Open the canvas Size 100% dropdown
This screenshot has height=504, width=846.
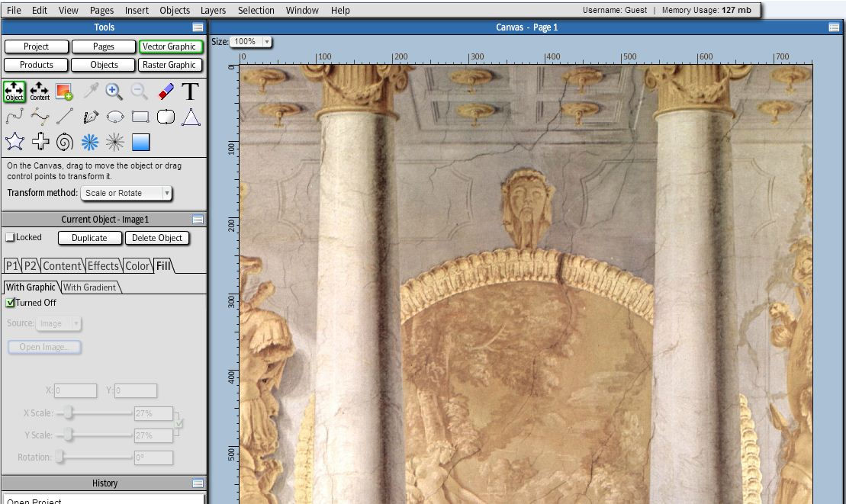251,41
